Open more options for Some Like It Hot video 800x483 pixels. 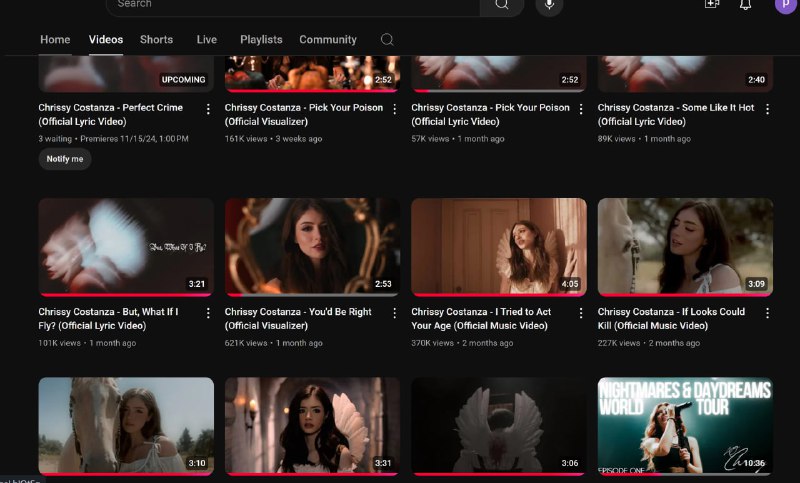click(767, 109)
